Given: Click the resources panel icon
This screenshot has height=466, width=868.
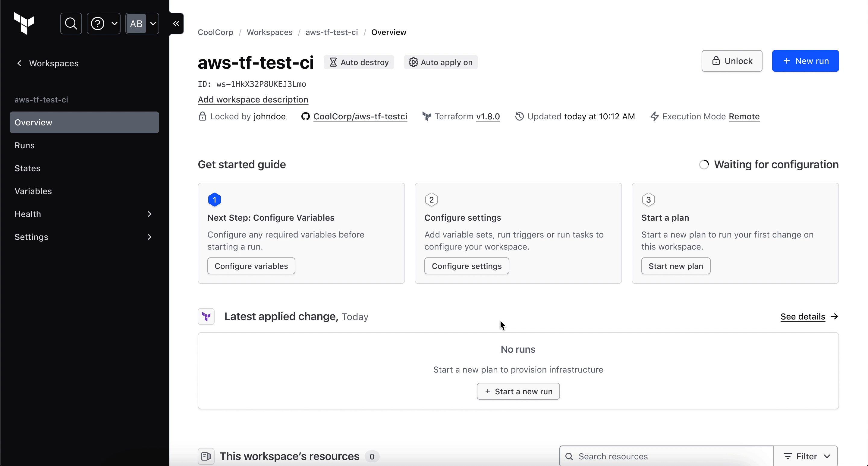Looking at the screenshot, I should [206, 456].
